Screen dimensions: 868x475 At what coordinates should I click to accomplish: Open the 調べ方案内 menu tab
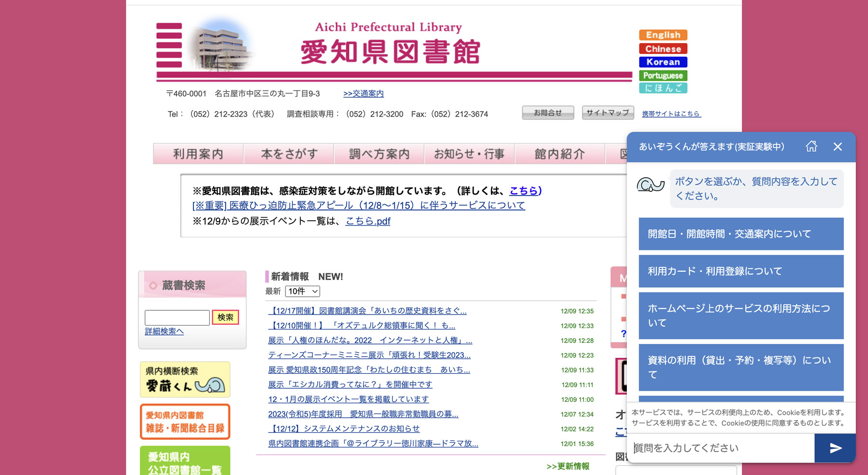pyautogui.click(x=379, y=154)
